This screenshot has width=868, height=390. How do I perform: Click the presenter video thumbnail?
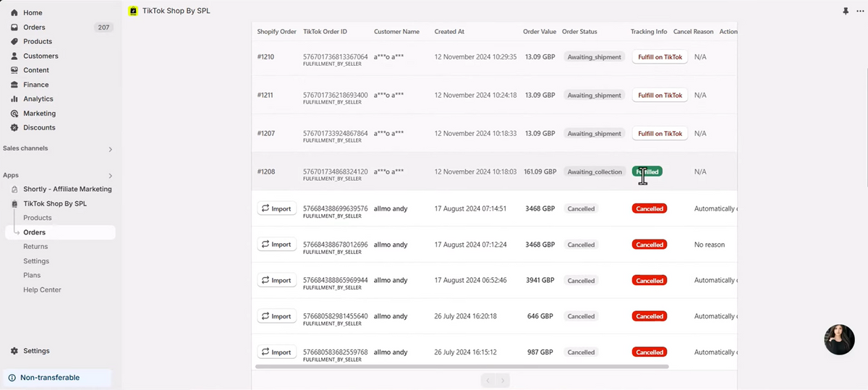(x=839, y=339)
